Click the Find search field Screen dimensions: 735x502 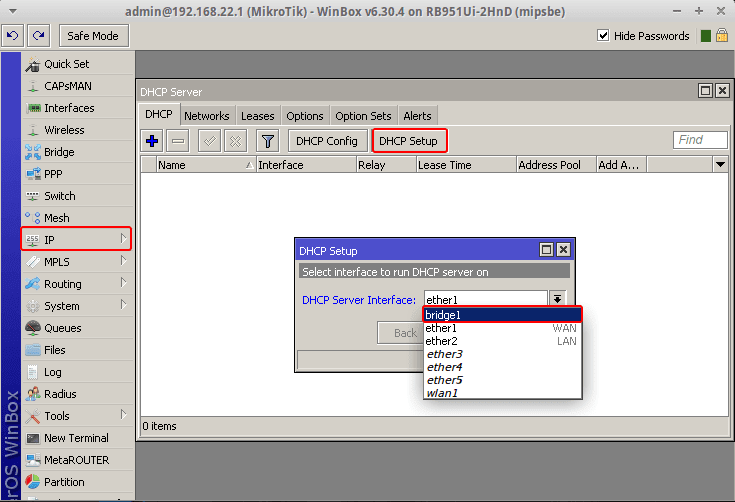(700, 140)
